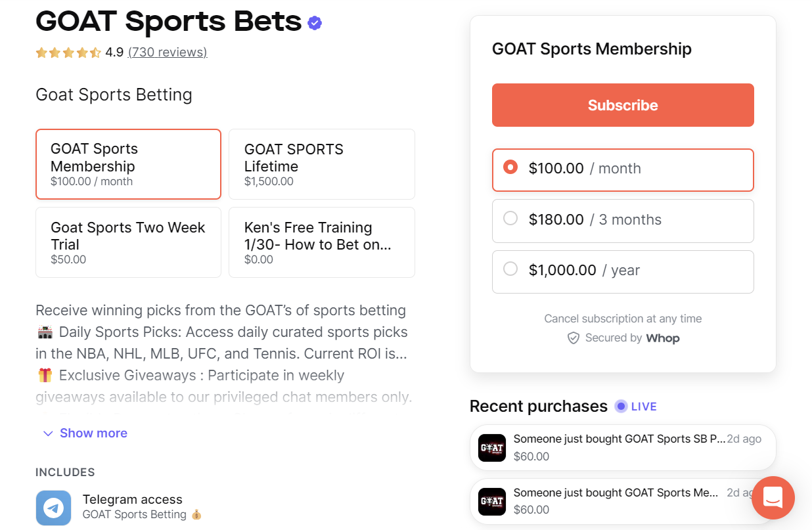Viewport: 812px width, 530px height.
Task: Select the $180.00 for 3 months option
Action: tap(623, 221)
